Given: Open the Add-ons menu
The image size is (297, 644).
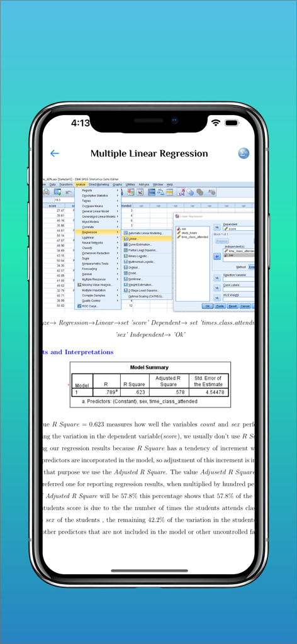Looking at the screenshot, I should coord(145,184).
